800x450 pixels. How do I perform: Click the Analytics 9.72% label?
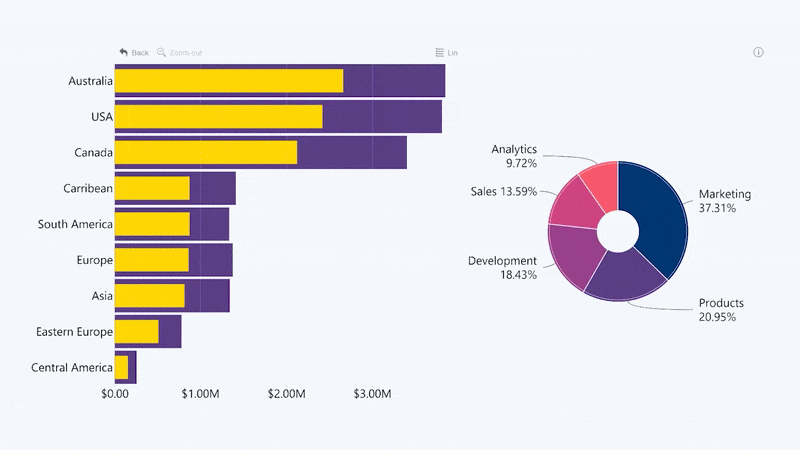click(x=514, y=156)
